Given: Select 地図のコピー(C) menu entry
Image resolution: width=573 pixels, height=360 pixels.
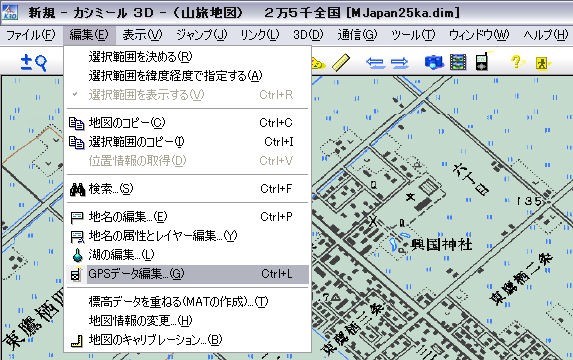Looking at the screenshot, I should click(x=187, y=123).
